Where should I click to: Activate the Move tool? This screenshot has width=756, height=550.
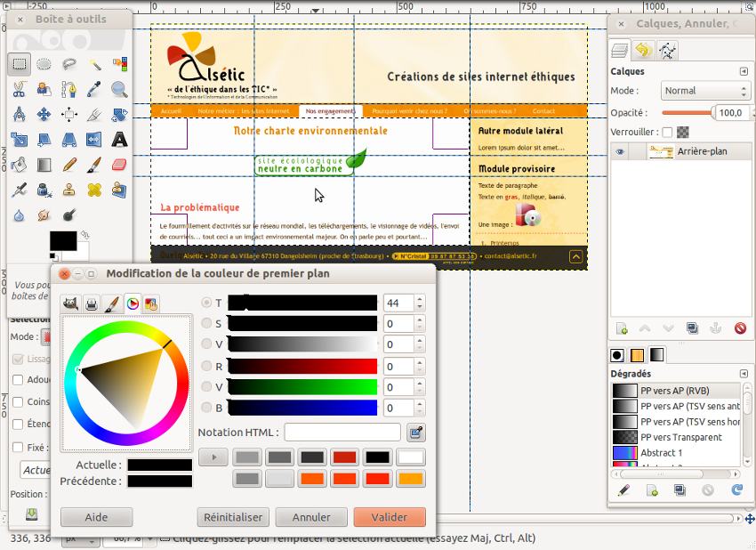44,115
